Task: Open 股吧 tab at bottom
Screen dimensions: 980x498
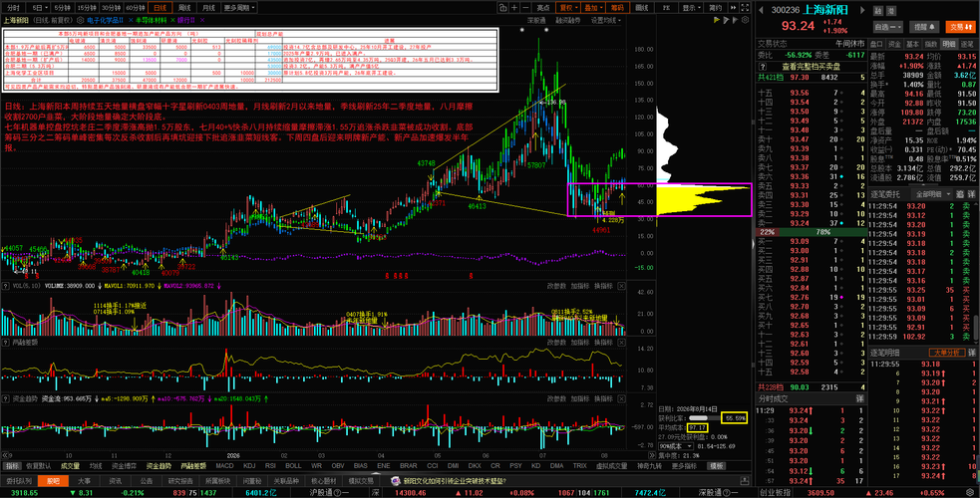Action: [53, 481]
